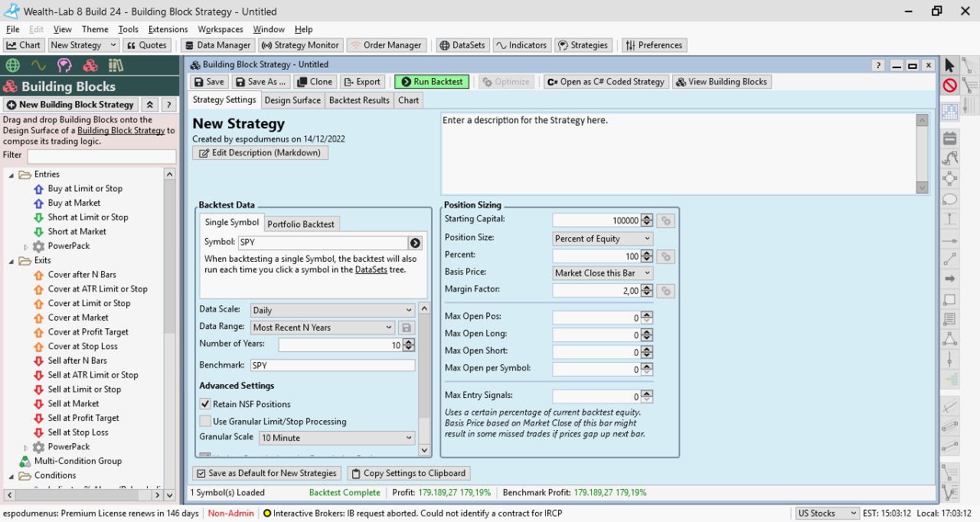This screenshot has width=980, height=522.
Task: Open the sine-wave Indicators panel icon
Action: tap(38, 66)
